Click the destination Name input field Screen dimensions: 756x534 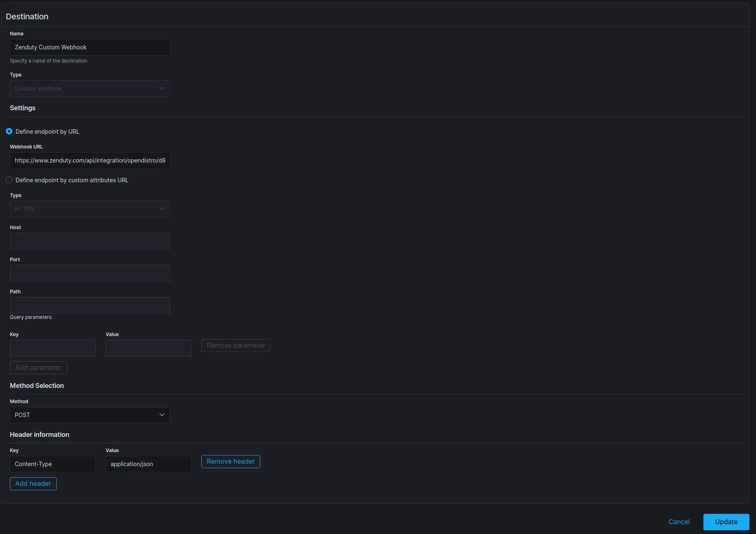pyautogui.click(x=90, y=47)
